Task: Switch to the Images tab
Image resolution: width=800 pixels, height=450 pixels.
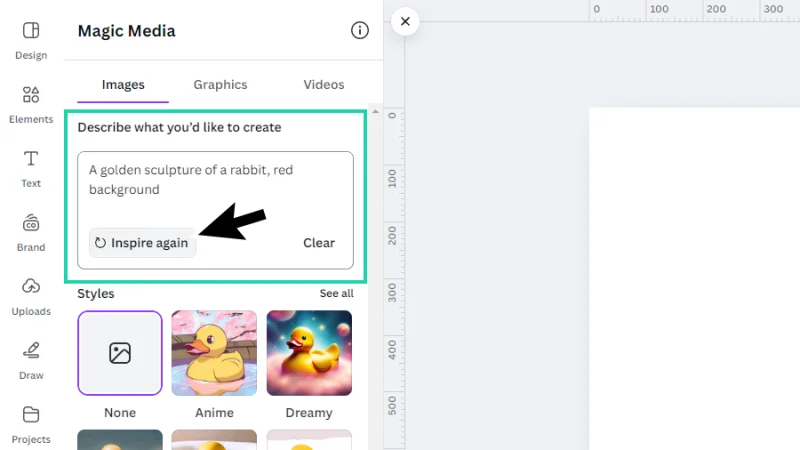Action: point(123,85)
